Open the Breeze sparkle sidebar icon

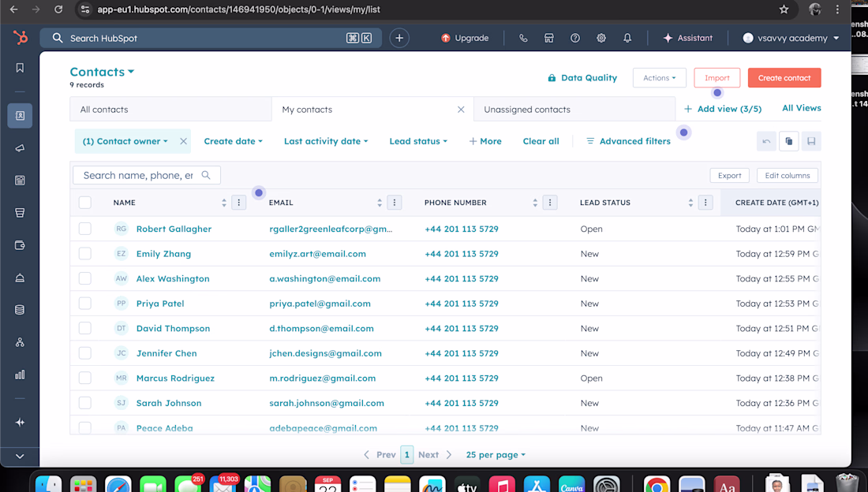[x=20, y=423]
